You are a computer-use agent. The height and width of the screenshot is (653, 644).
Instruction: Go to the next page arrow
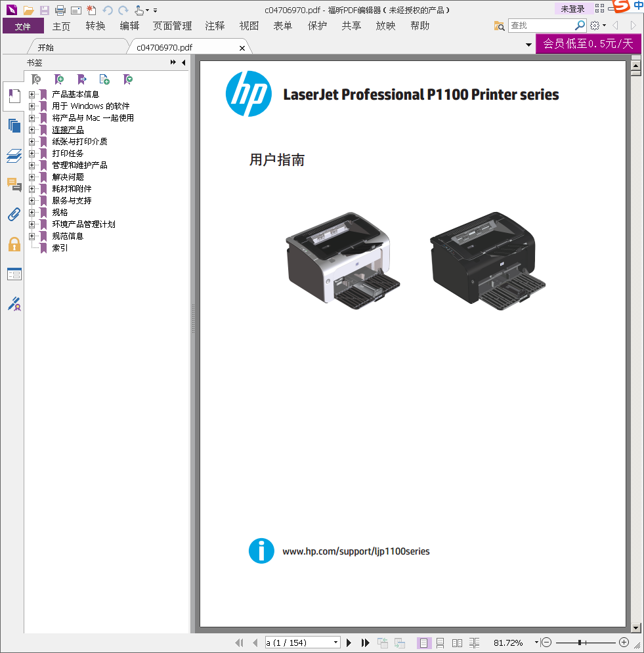[349, 642]
